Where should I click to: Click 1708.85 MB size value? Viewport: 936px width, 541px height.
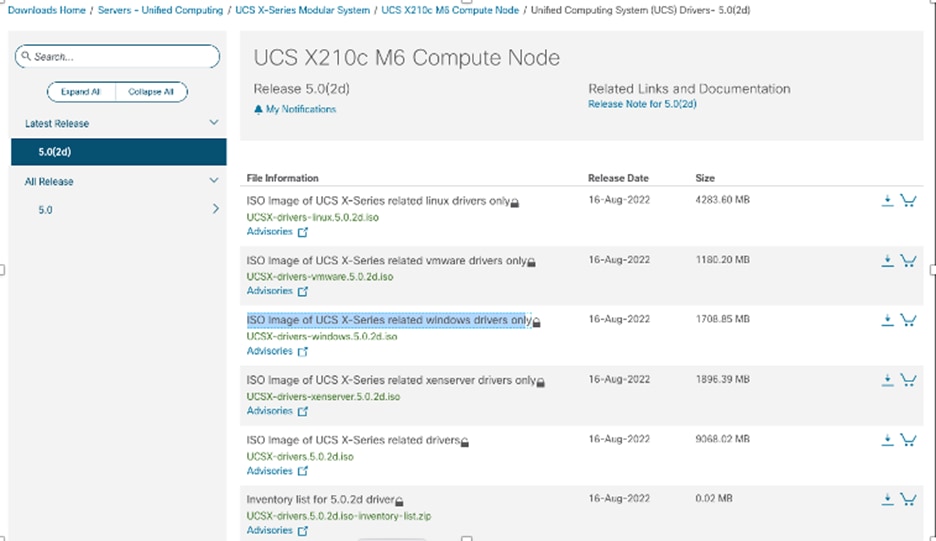pos(722,319)
